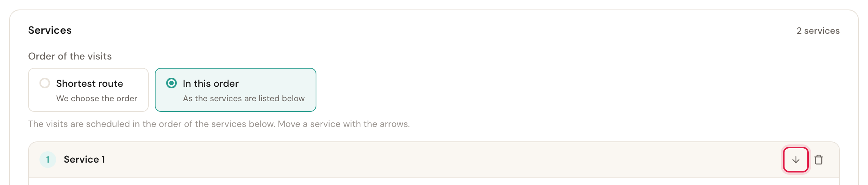Select the In this order radio circle
This screenshot has width=868, height=185.
(x=171, y=83)
